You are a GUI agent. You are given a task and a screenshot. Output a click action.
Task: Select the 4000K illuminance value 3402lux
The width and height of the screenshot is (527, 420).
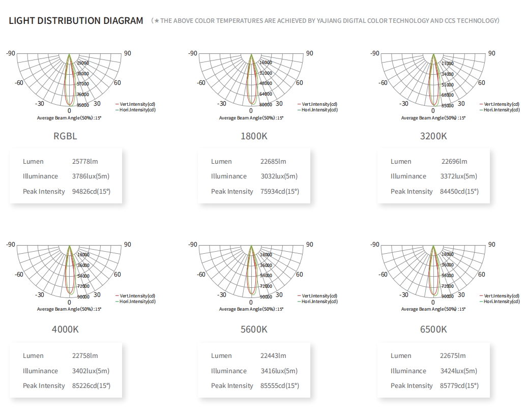pyautogui.click(x=91, y=371)
